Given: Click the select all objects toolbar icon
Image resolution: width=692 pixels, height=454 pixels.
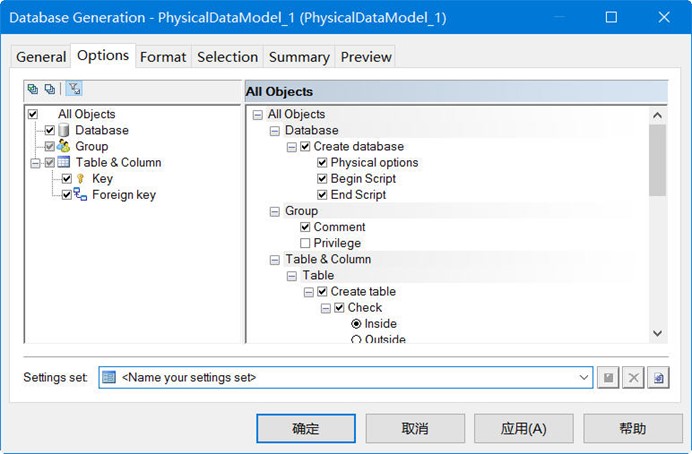Looking at the screenshot, I should 33,89.
